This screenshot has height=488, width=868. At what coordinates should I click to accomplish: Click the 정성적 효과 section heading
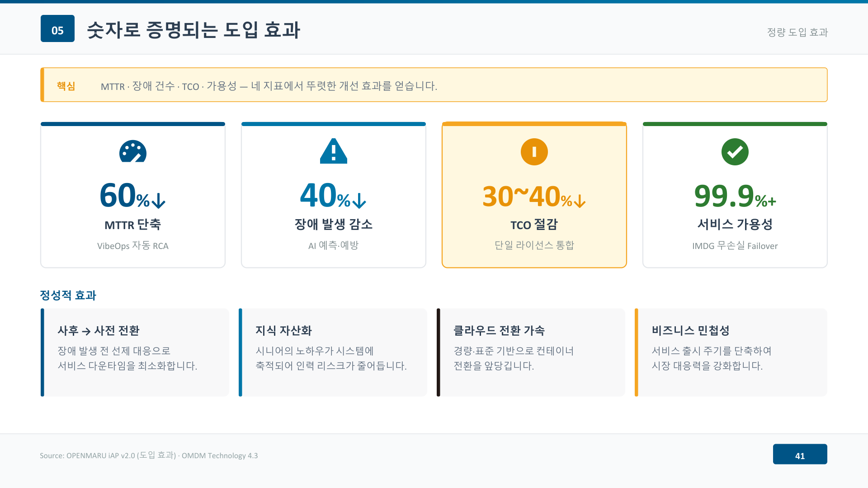click(68, 296)
